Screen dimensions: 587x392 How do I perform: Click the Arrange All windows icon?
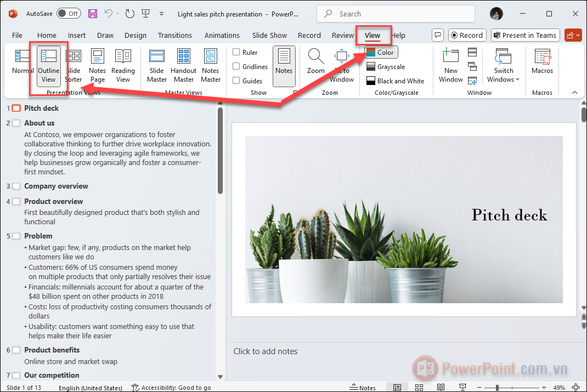tap(472, 52)
